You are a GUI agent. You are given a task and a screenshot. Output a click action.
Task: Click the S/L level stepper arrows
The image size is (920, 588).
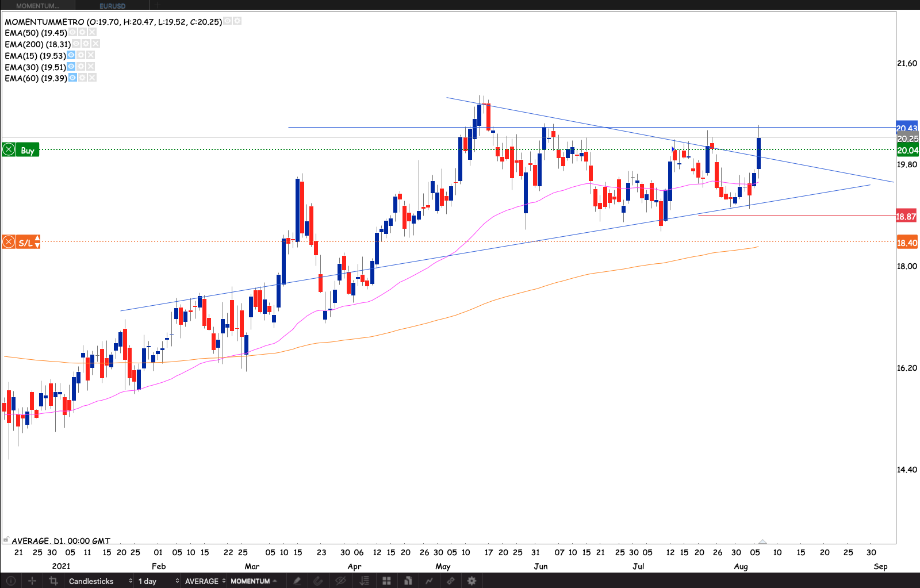(37, 242)
